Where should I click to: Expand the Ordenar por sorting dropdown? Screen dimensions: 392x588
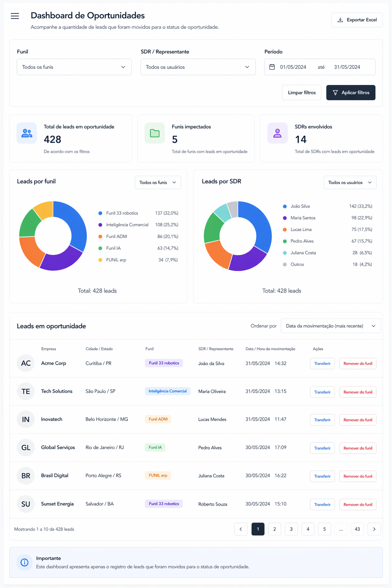pos(331,326)
